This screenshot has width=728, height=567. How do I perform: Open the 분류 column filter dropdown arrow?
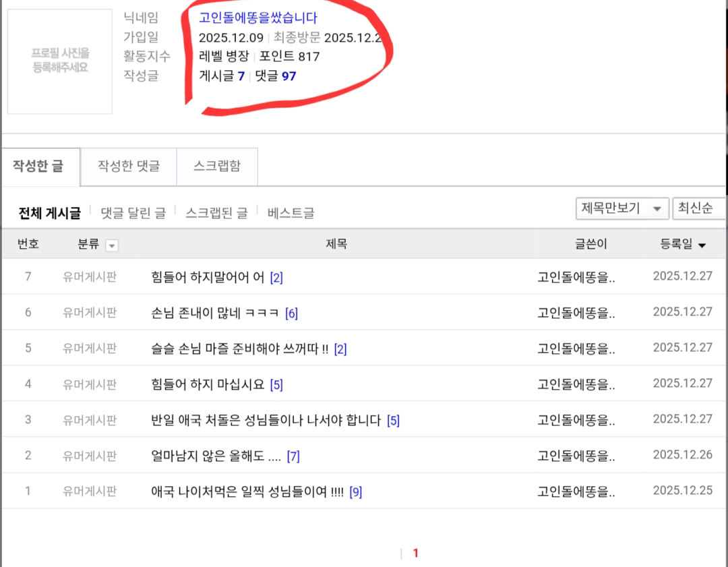coord(111,245)
